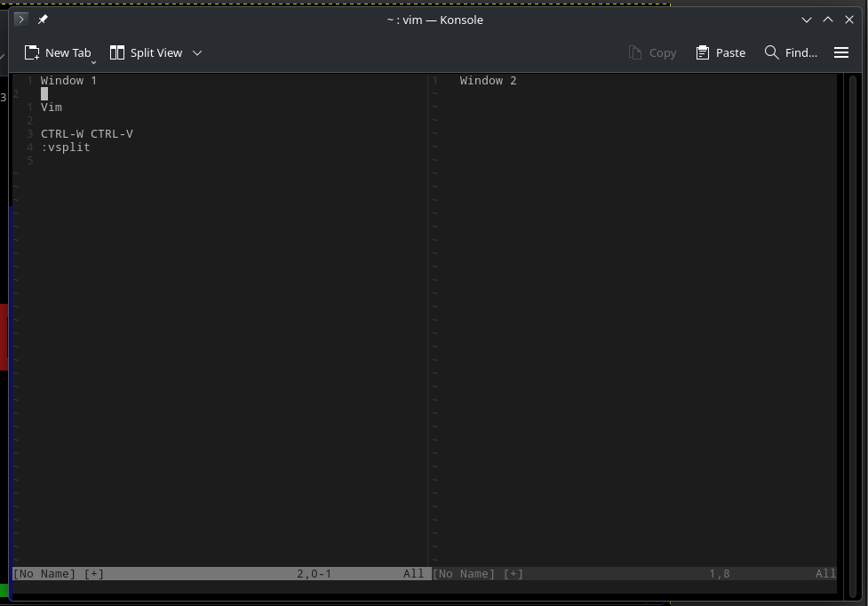This screenshot has width=868, height=606.
Task: Expand the Split View chevron menu
Action: [197, 53]
